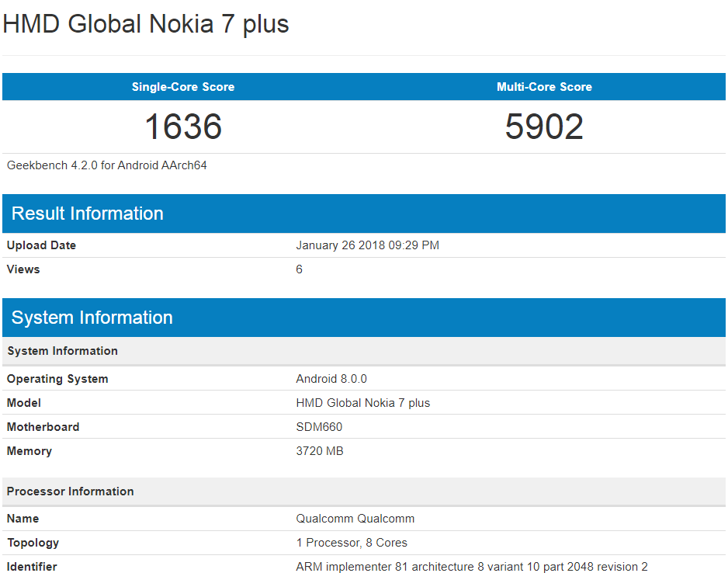Click the views count 6

(299, 269)
